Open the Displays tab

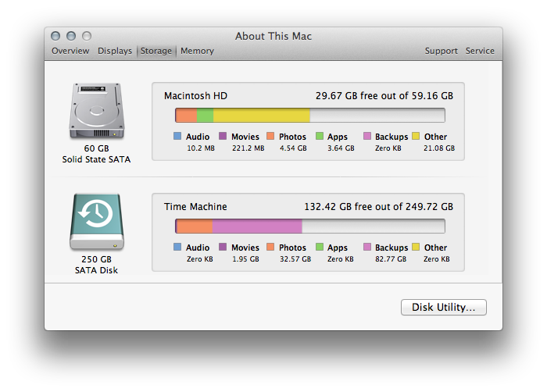pos(115,51)
